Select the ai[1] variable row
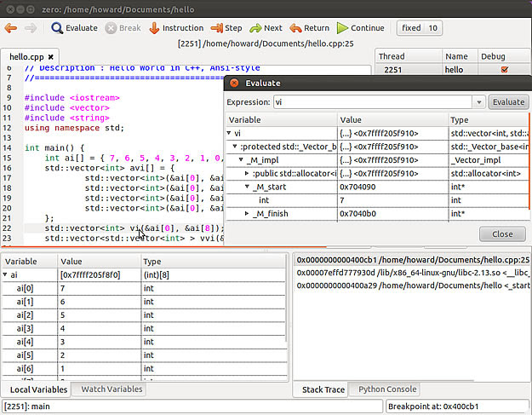Screen dimensions: 532x415 click(x=144, y=302)
